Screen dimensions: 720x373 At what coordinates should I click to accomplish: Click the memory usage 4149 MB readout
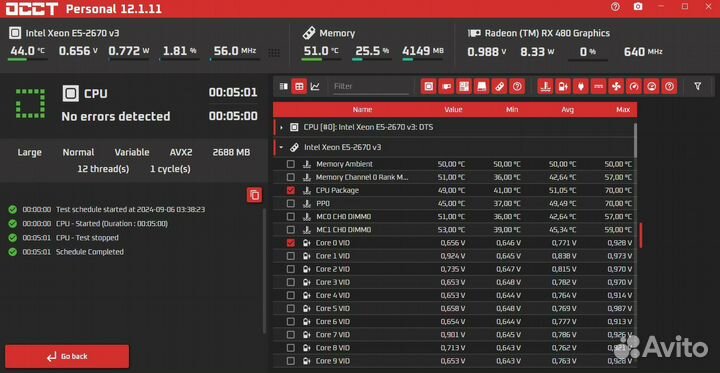point(423,51)
